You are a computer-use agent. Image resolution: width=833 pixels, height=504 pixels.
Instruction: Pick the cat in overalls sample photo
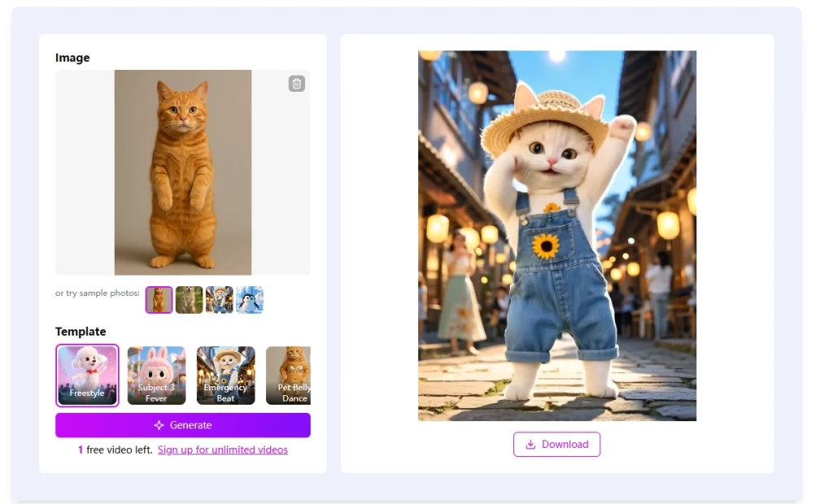(x=220, y=300)
